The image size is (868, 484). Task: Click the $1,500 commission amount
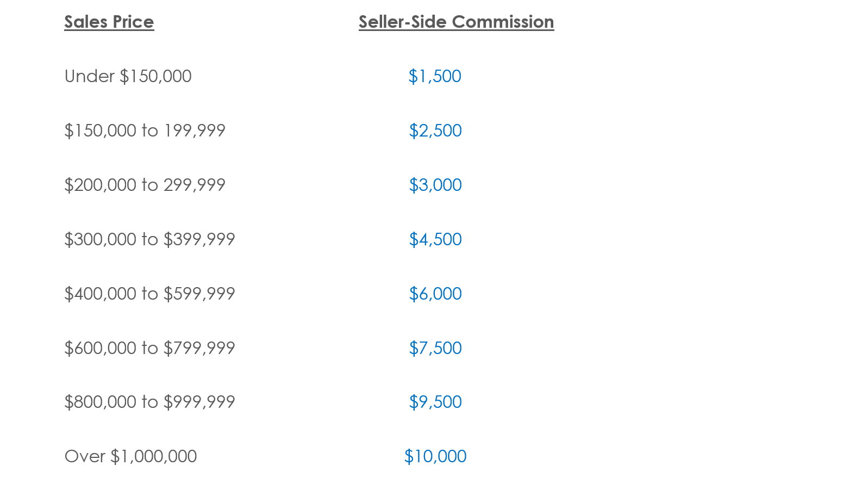[435, 76]
